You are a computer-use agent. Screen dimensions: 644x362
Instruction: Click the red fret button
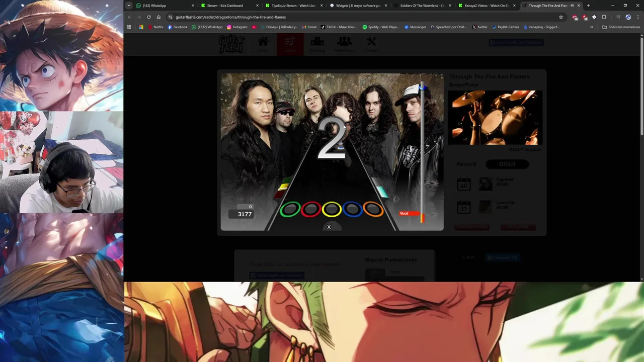(x=311, y=209)
